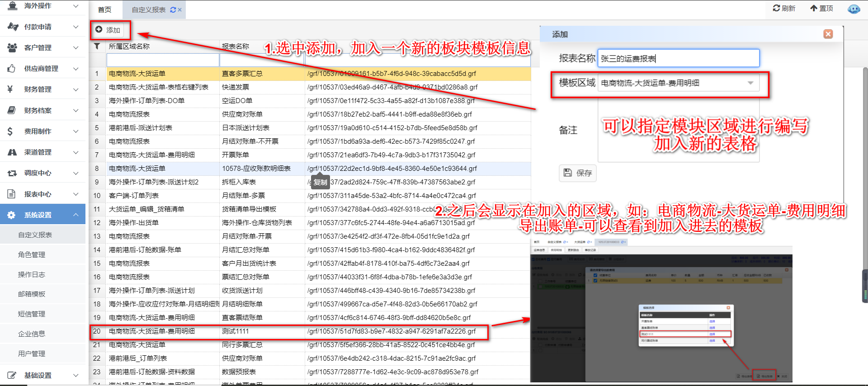Click the 财务管理 yen icon
The image size is (868, 386).
pyautogui.click(x=10, y=89)
